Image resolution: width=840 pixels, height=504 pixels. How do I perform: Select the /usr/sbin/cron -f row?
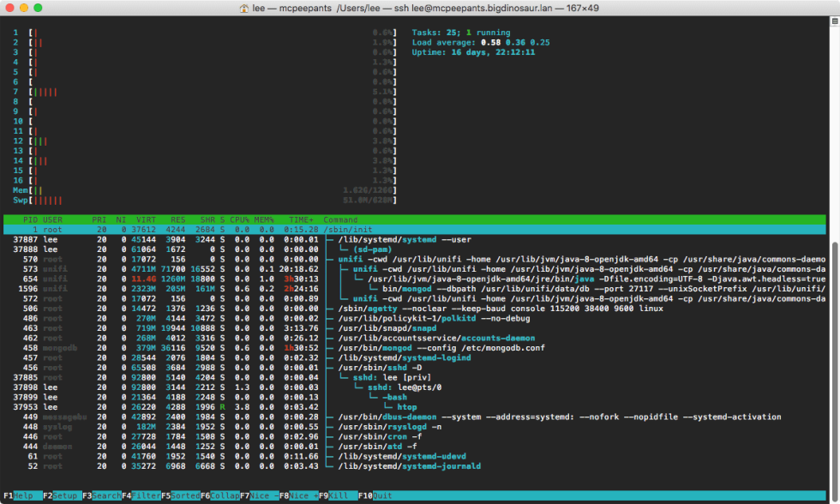415,436
